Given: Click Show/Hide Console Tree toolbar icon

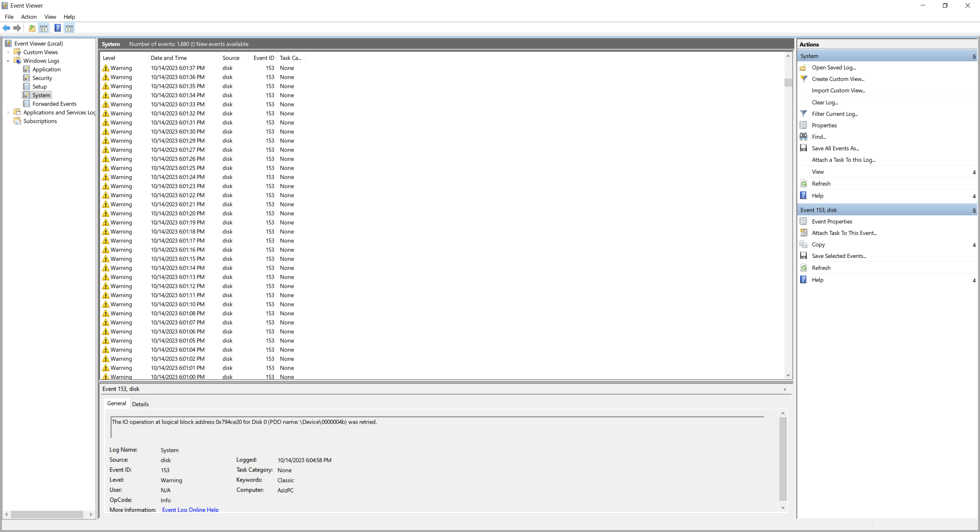Looking at the screenshot, I should (x=44, y=28).
